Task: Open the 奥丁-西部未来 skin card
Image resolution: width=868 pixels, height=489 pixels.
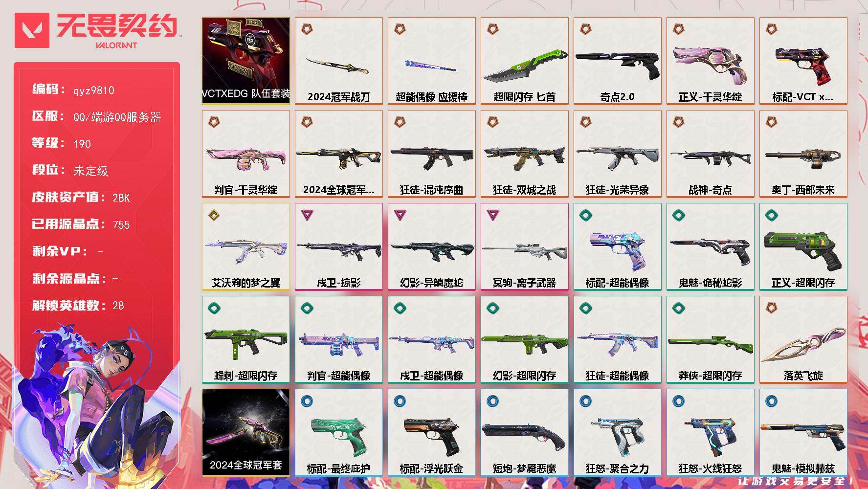Action: pyautogui.click(x=803, y=154)
